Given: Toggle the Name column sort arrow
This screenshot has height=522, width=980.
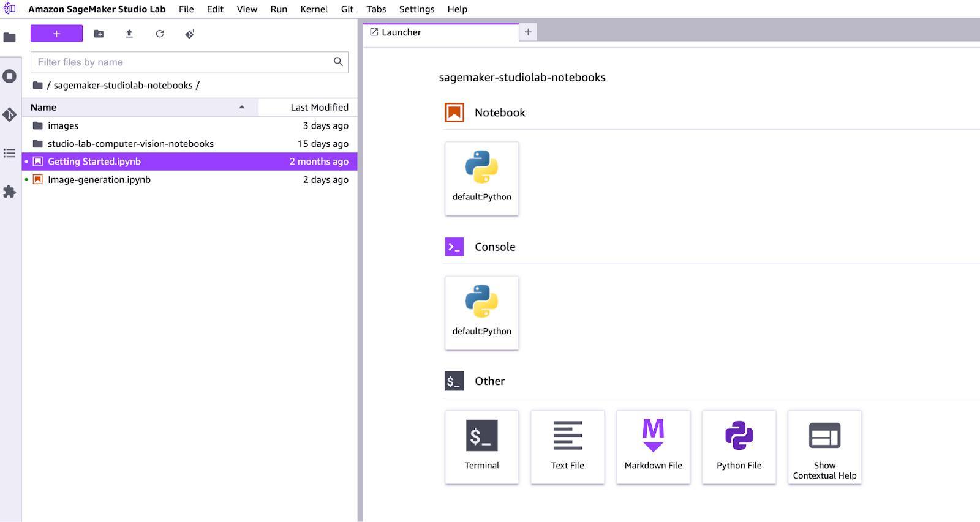Looking at the screenshot, I should (x=242, y=107).
